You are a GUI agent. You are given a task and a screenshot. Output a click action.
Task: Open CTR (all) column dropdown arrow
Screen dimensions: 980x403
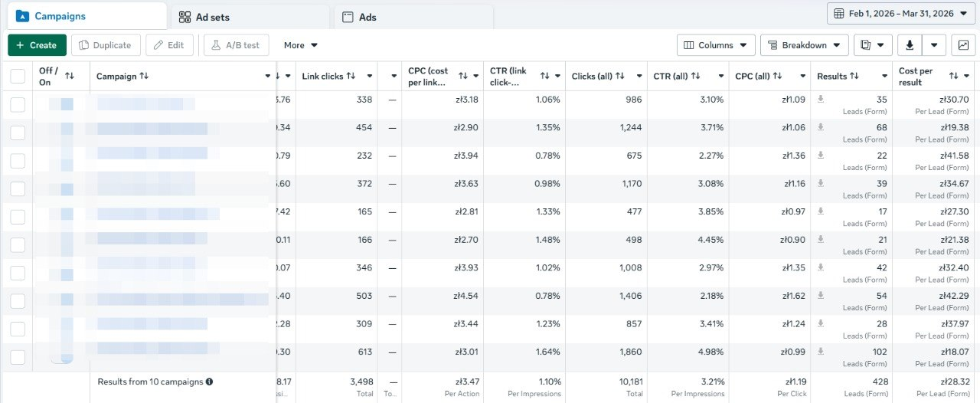(721, 76)
